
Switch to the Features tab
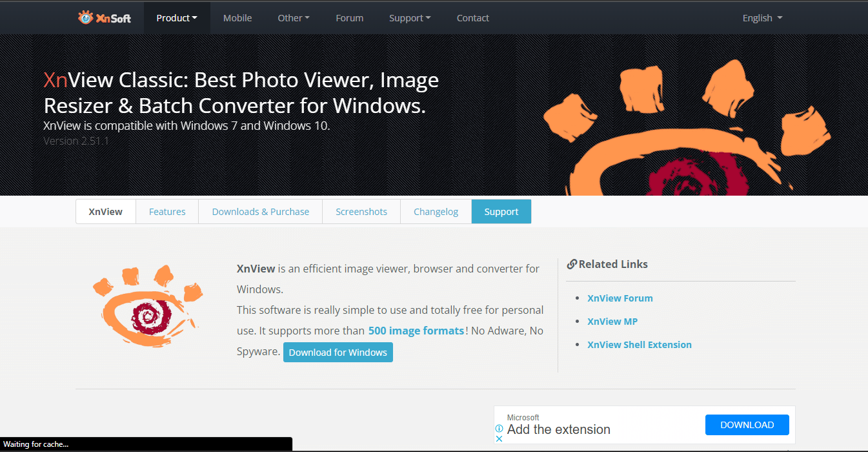pos(167,212)
